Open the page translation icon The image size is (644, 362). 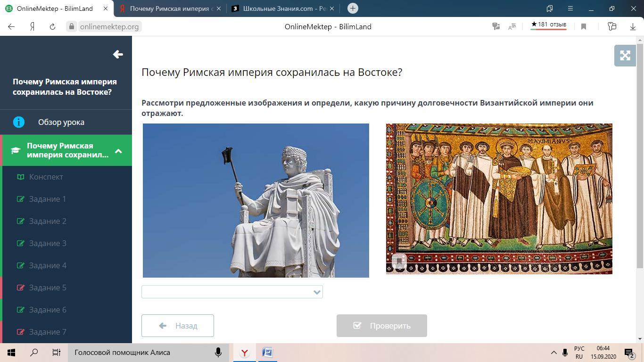(x=512, y=27)
